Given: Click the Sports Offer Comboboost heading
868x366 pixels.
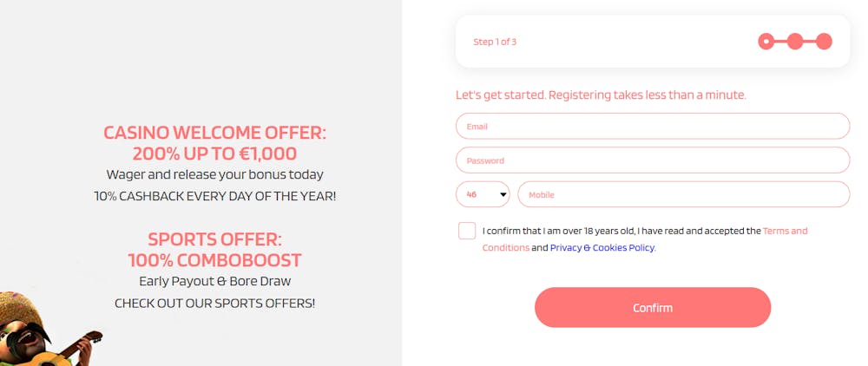Looking at the screenshot, I should click(x=214, y=249).
